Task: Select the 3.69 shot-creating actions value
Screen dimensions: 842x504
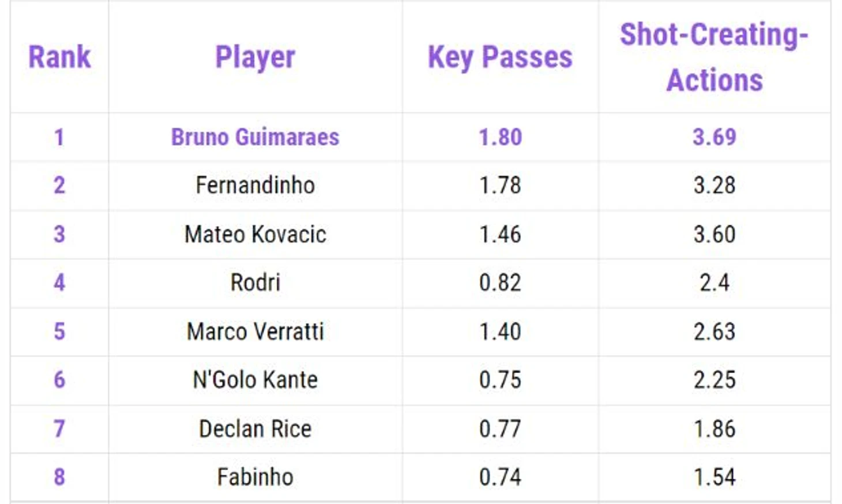Action: (x=715, y=137)
